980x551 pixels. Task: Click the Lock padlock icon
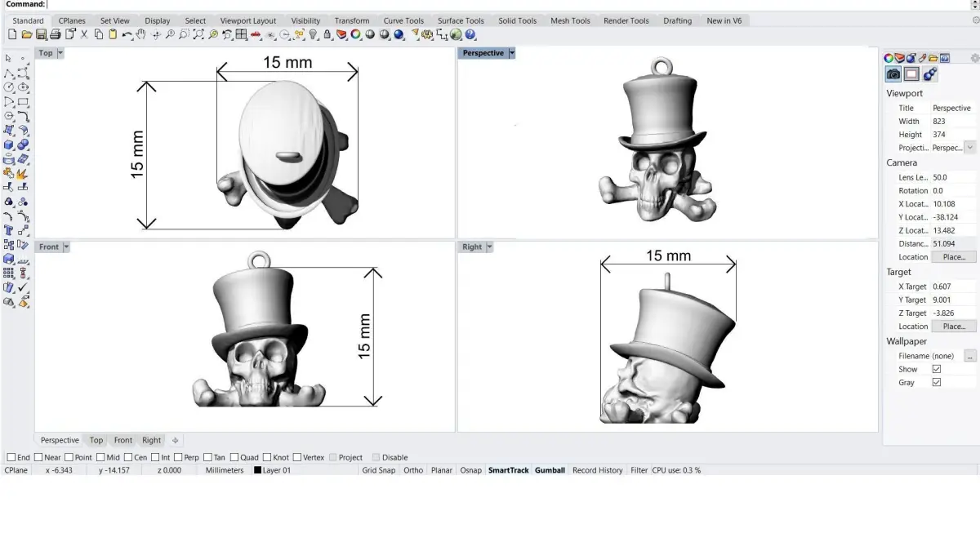click(x=327, y=34)
